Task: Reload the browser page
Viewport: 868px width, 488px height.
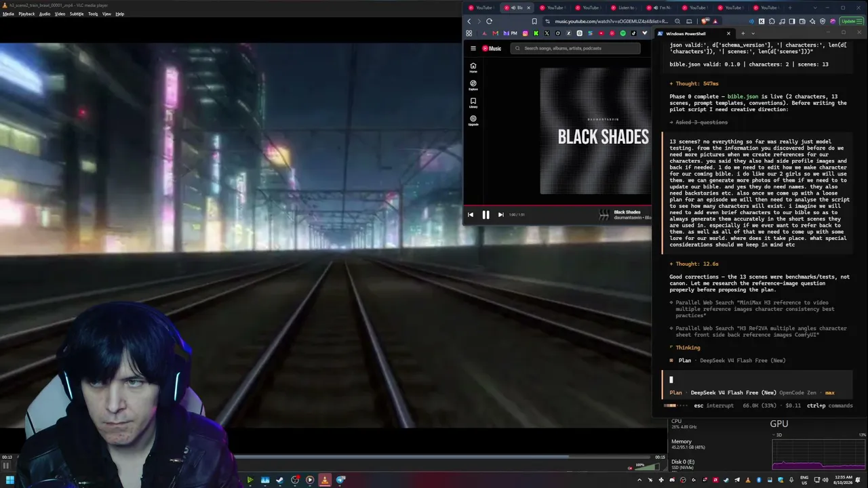Action: 489,21
